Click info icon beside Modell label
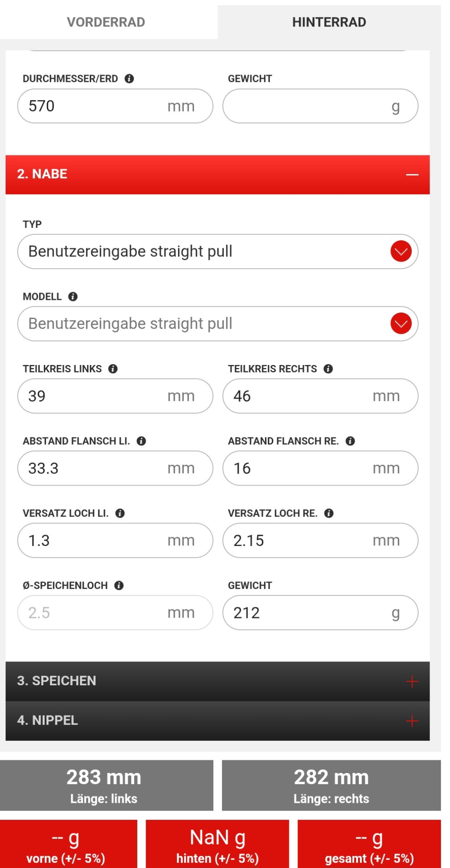The image size is (450, 868). tap(73, 296)
